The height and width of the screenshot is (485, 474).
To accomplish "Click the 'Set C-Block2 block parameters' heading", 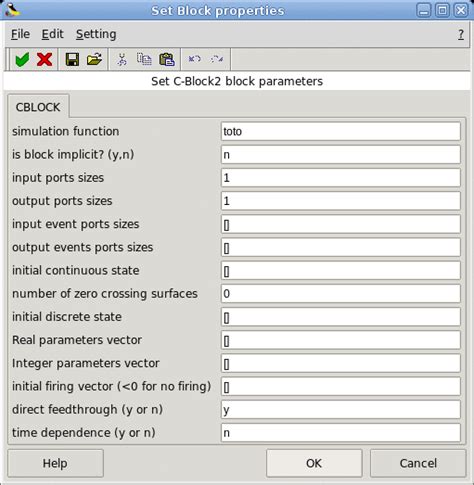I will [237, 81].
